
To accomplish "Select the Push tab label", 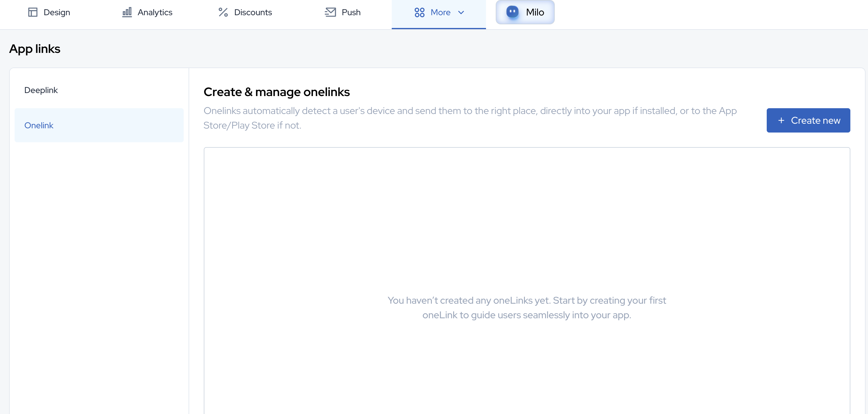I will [x=351, y=12].
